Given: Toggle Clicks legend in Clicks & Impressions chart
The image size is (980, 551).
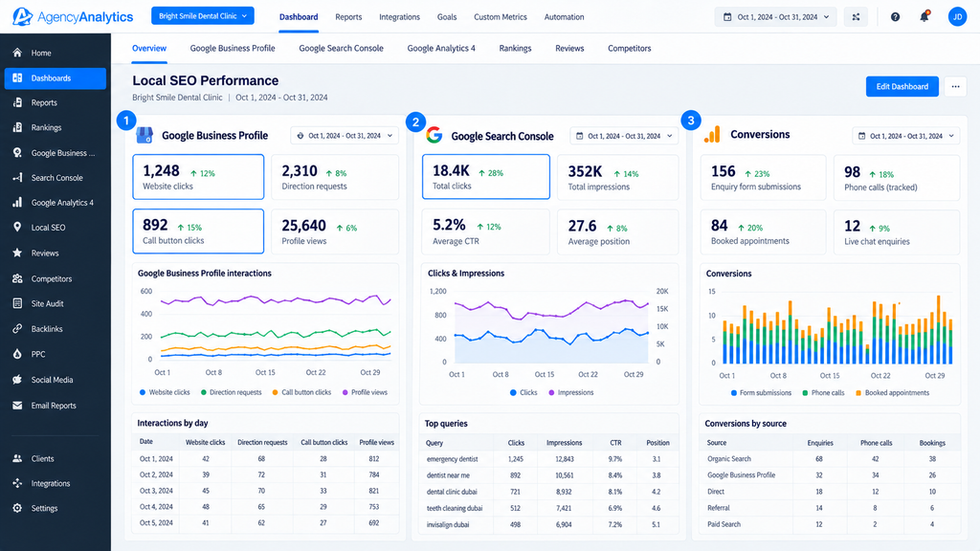Looking at the screenshot, I should (x=523, y=392).
